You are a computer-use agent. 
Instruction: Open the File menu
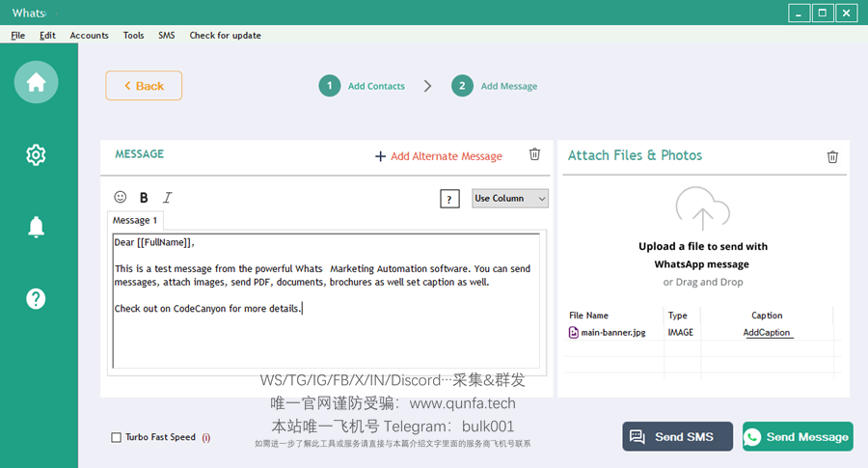click(17, 36)
